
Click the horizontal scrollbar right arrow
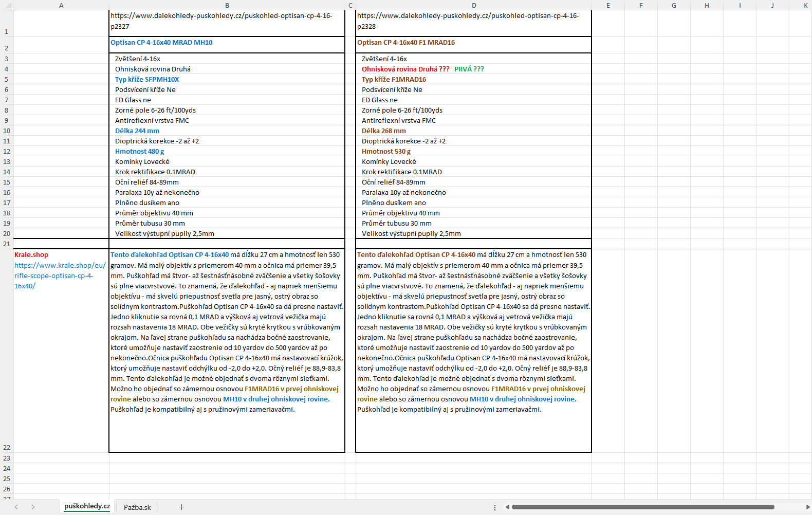click(808, 507)
